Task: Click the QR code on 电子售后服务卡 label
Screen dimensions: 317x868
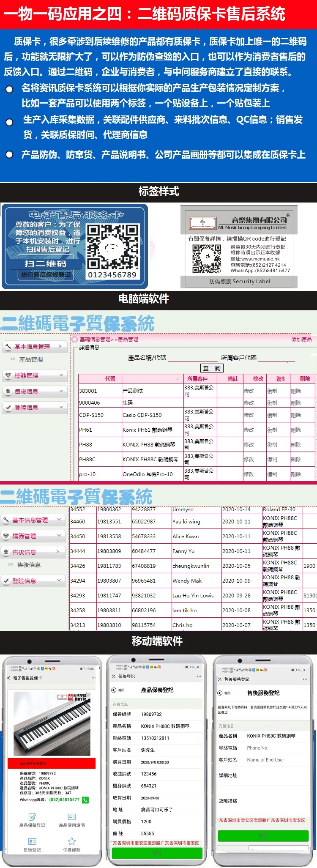Action: 112,246
